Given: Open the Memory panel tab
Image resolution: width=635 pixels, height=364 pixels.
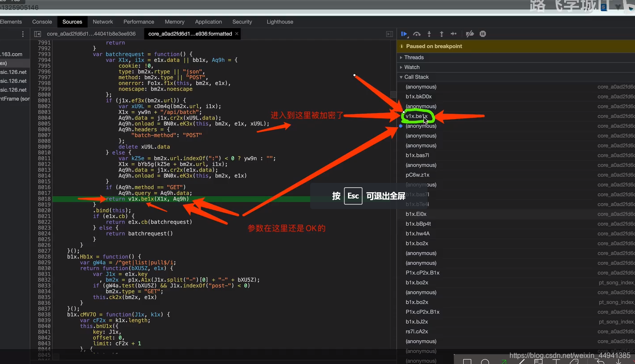Looking at the screenshot, I should coord(174,22).
